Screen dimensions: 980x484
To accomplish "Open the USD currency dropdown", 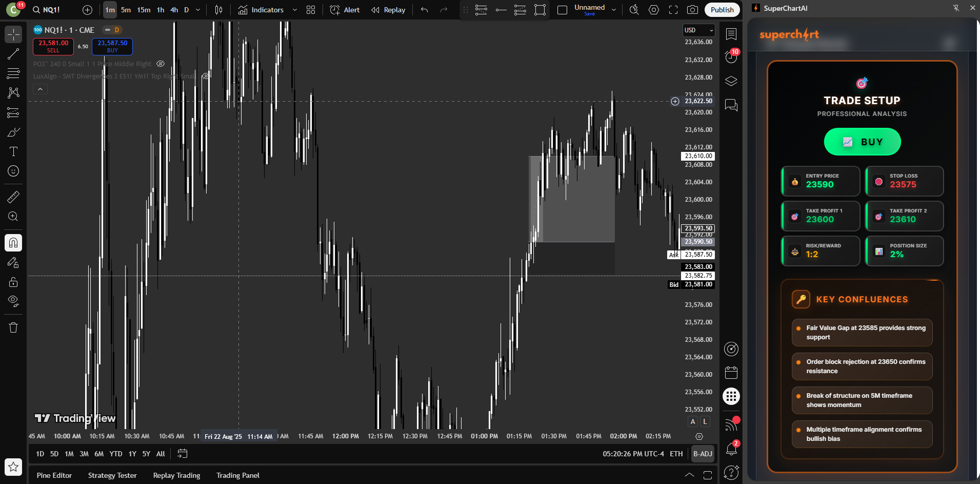I will tap(699, 30).
